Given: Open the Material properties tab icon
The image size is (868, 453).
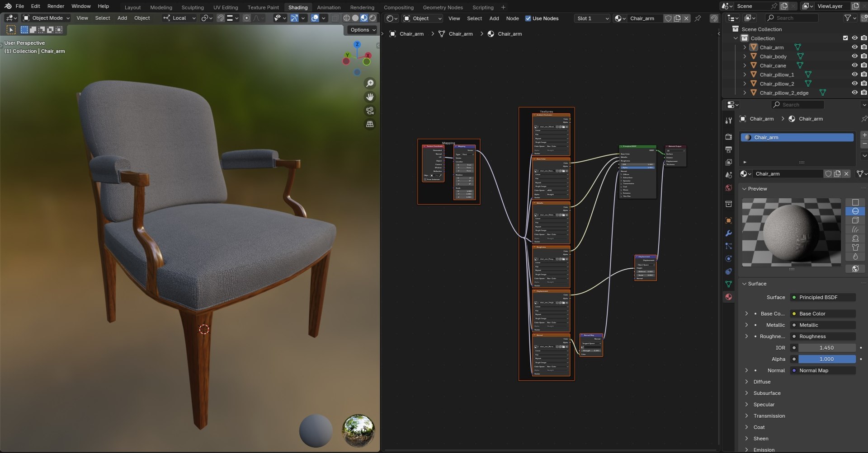Looking at the screenshot, I should (728, 297).
